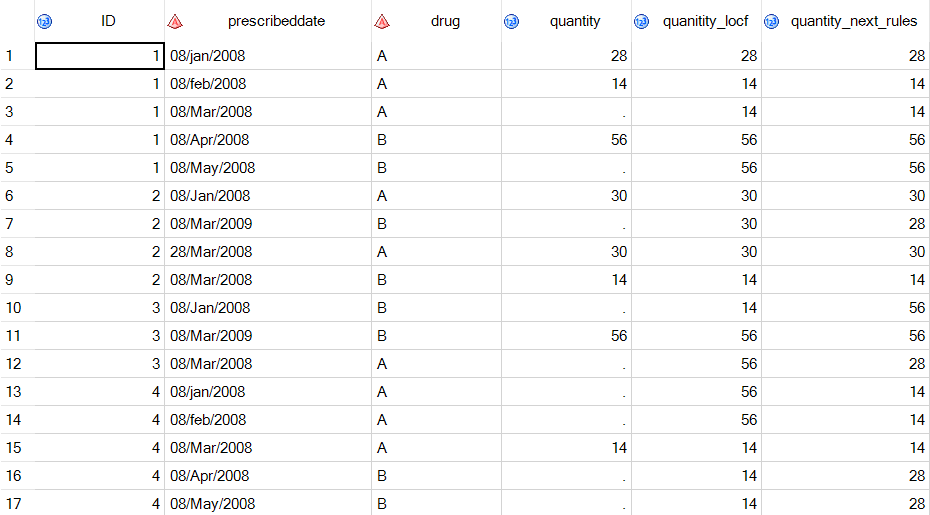Click the numeric type icon beside ID header
930x515 pixels.
tap(45, 21)
